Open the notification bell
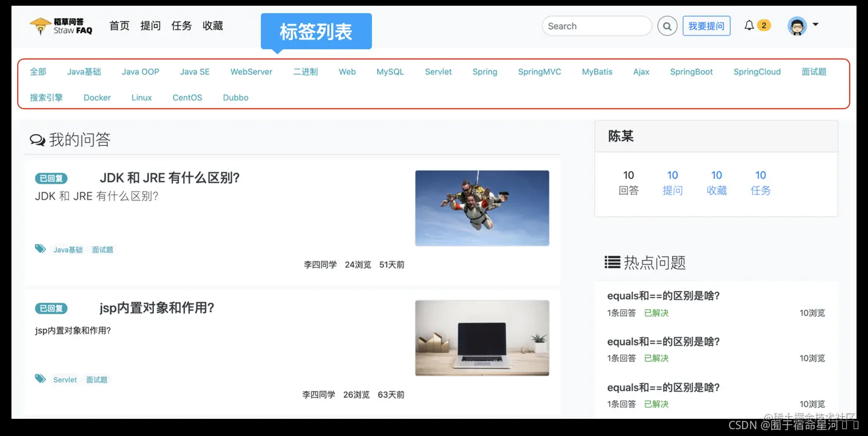Screen dimensions: 868x436 (749, 26)
